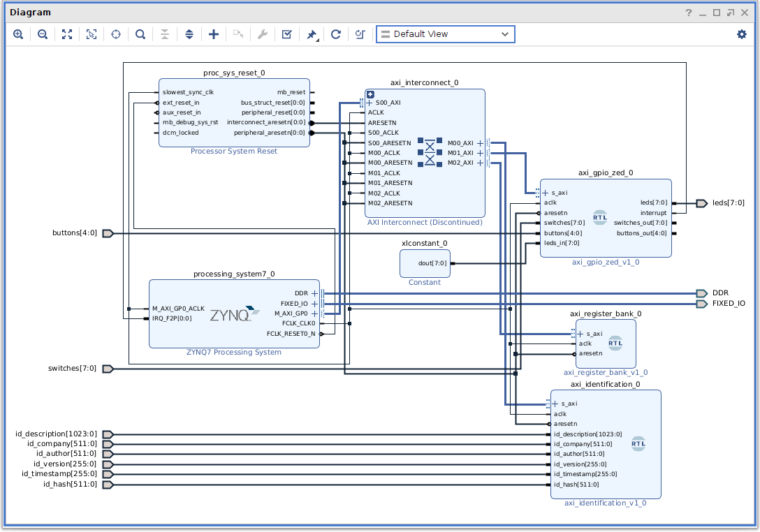
Task: Open the diagram search tool
Action: (140, 34)
